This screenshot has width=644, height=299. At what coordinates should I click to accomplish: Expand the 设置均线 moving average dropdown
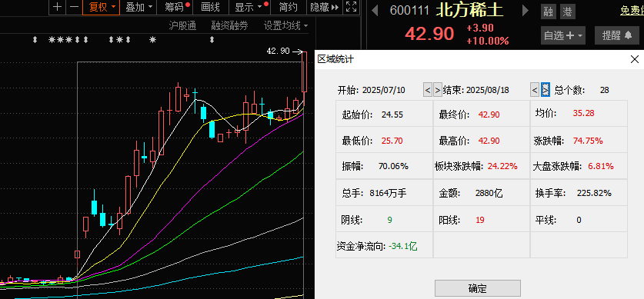pyautogui.click(x=285, y=26)
